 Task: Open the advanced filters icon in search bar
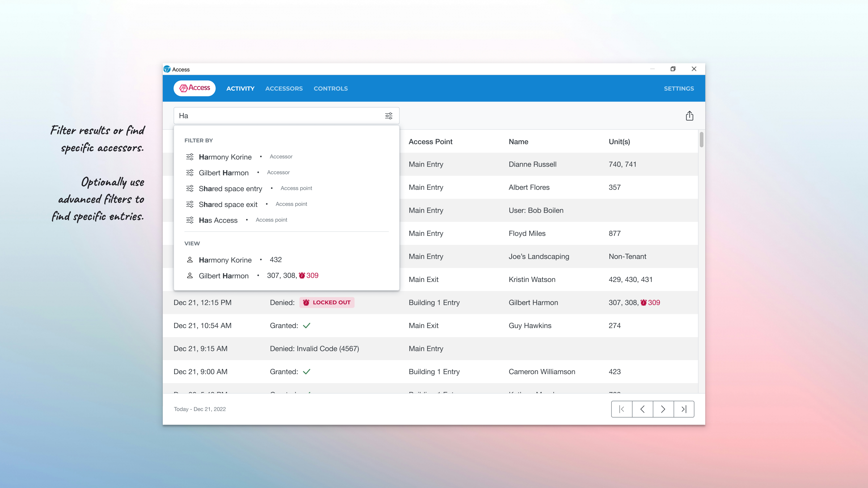(389, 115)
